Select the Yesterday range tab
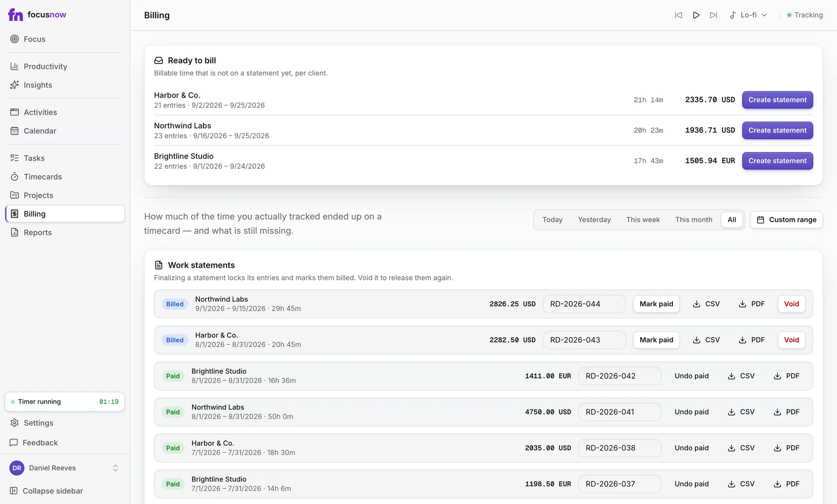Viewport: 837px width, 504px height. pyautogui.click(x=594, y=220)
